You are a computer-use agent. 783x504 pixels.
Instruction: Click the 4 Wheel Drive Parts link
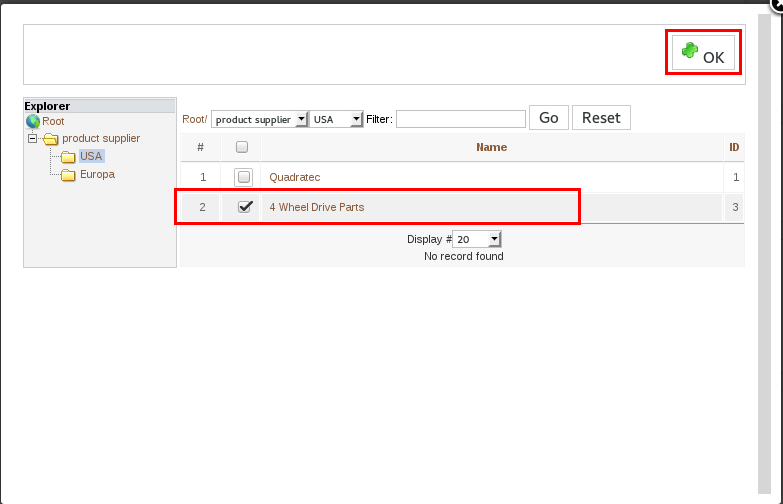(317, 207)
